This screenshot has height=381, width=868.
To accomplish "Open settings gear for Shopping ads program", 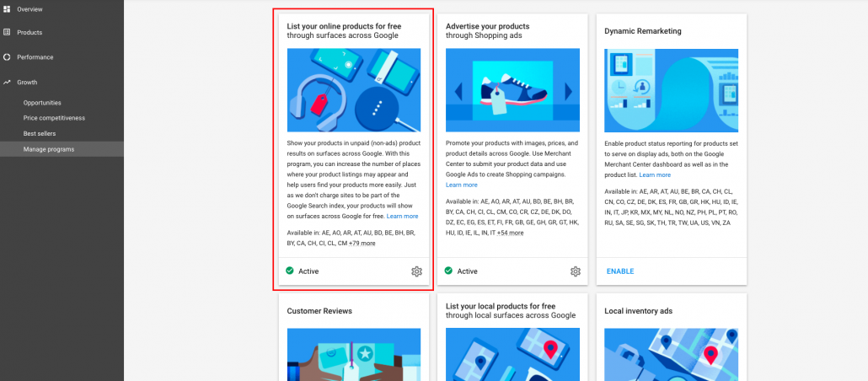I will 576,271.
